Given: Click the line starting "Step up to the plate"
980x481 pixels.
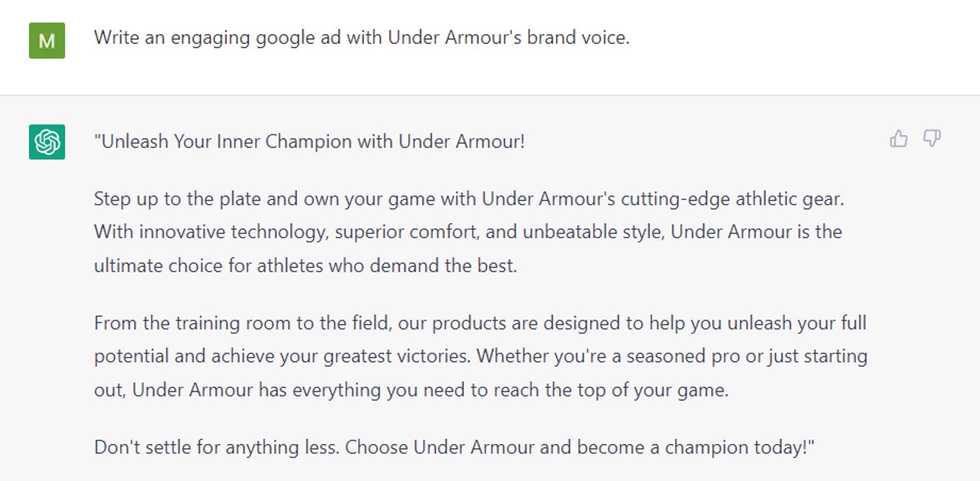Looking at the screenshot, I should click(469, 199).
